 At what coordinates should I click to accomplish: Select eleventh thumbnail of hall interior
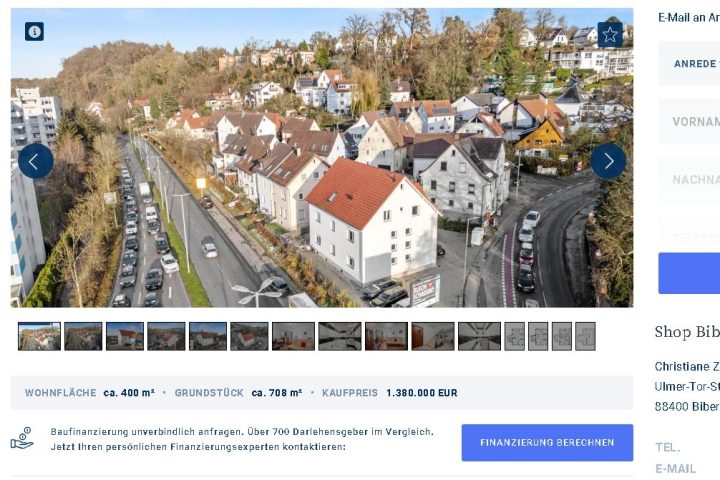point(479,336)
